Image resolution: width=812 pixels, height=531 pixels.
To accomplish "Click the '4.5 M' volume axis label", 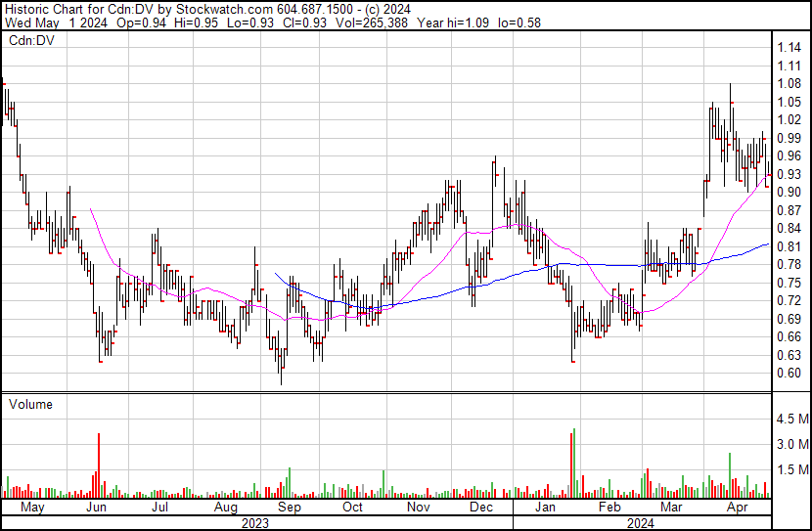I will click(x=792, y=419).
